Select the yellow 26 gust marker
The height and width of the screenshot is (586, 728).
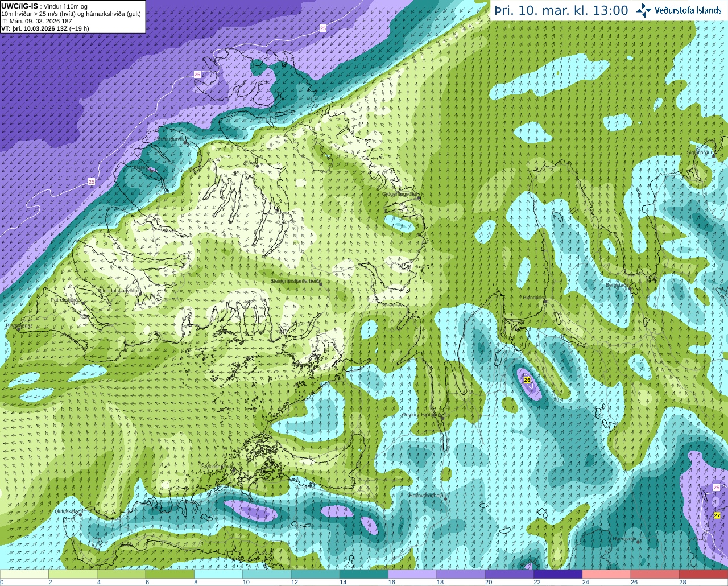click(x=527, y=380)
